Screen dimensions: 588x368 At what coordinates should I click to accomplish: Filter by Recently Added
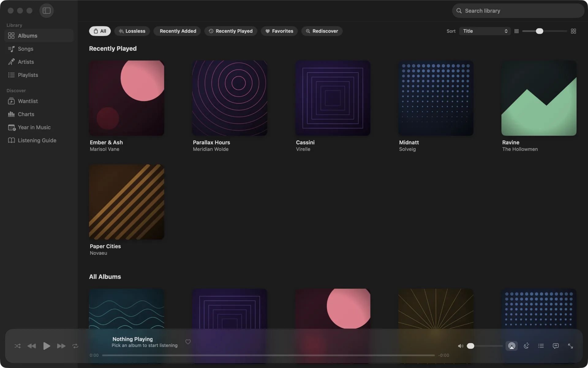[x=177, y=31]
